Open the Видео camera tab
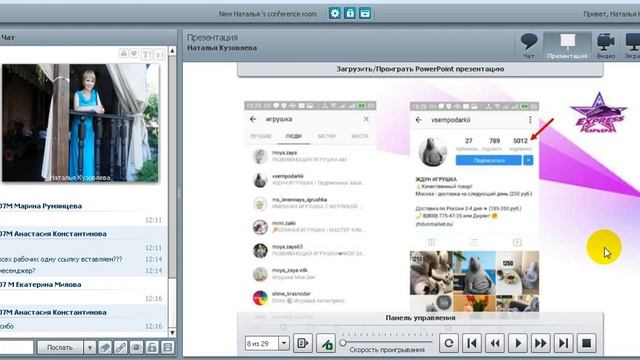640x360 pixels. coord(606,46)
